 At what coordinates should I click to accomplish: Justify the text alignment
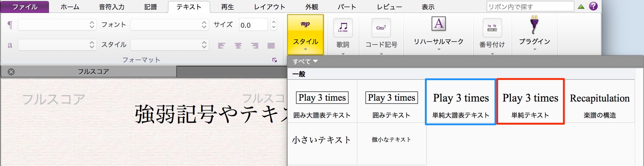tap(271, 45)
